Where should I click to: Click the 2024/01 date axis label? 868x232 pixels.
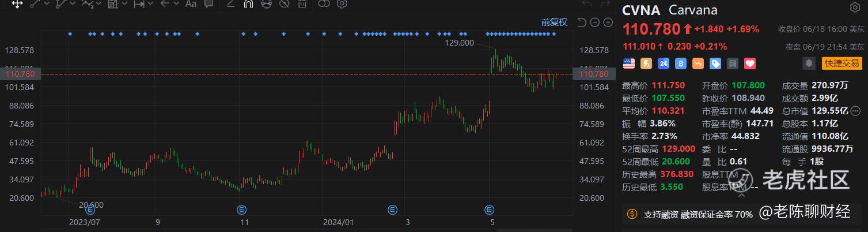click(x=339, y=222)
